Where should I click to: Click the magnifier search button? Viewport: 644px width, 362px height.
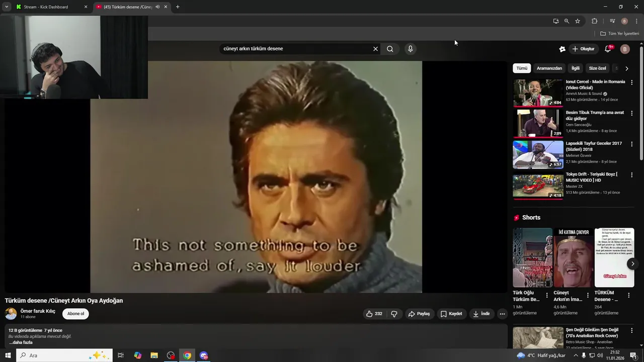pyautogui.click(x=390, y=49)
